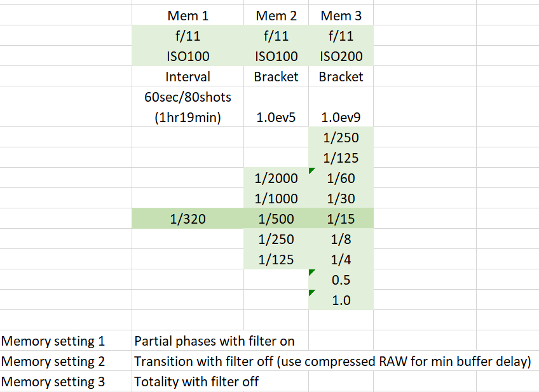Click the Interval cell under Mem 1
Screen dimensions: 539x392
point(188,76)
